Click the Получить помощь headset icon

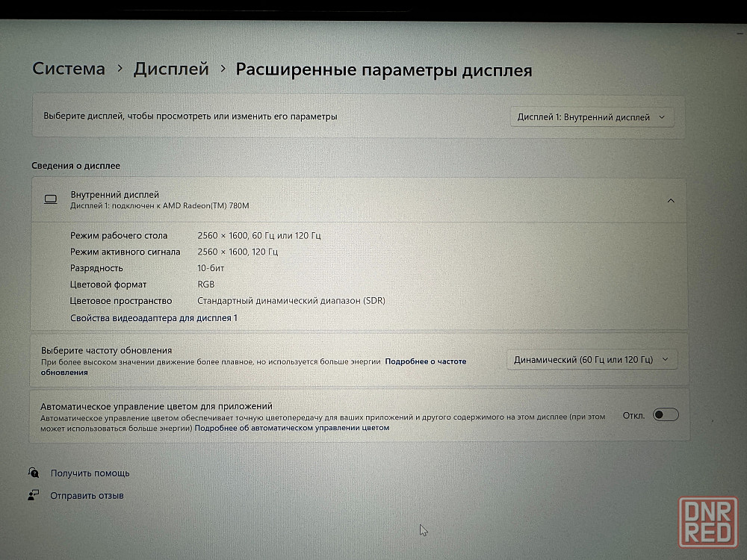34,473
